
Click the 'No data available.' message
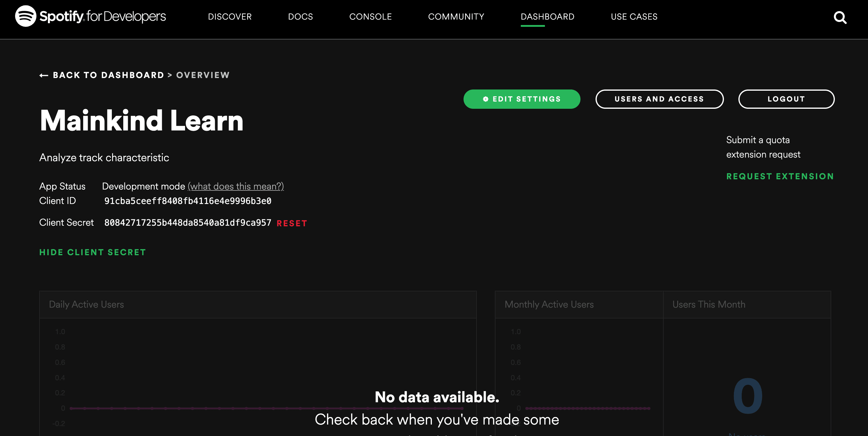[x=437, y=397]
